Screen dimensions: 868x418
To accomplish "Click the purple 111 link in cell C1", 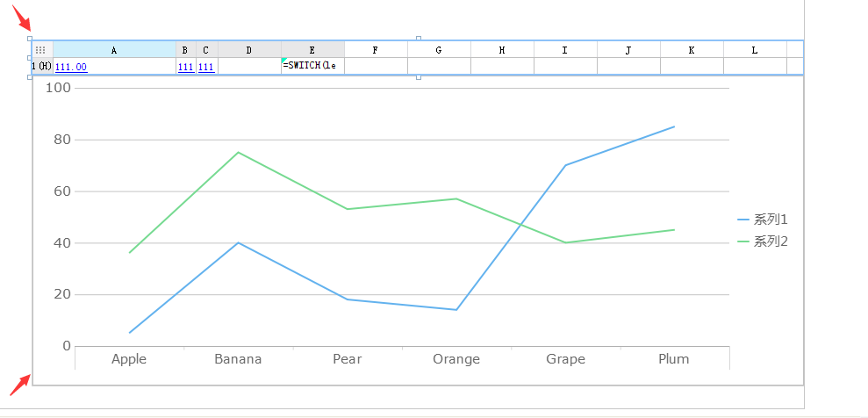I will [x=205, y=67].
